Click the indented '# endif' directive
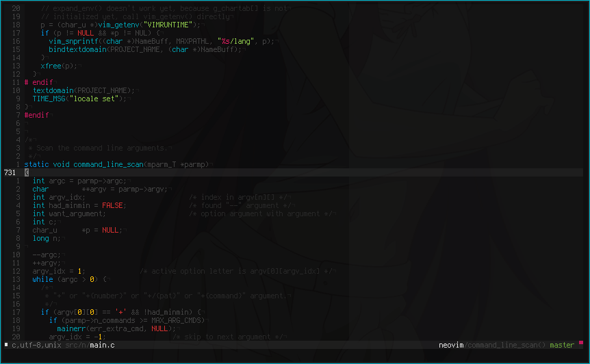This screenshot has height=364, width=590. [38, 82]
